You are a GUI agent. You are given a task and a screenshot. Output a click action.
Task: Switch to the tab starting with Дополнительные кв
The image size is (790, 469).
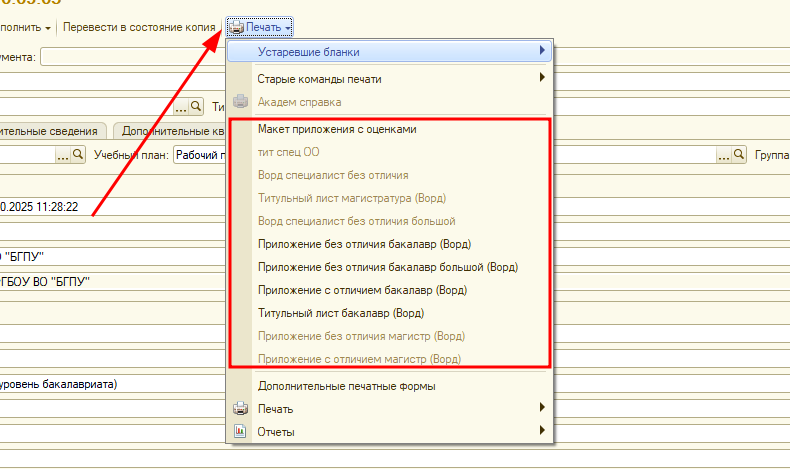point(169,131)
